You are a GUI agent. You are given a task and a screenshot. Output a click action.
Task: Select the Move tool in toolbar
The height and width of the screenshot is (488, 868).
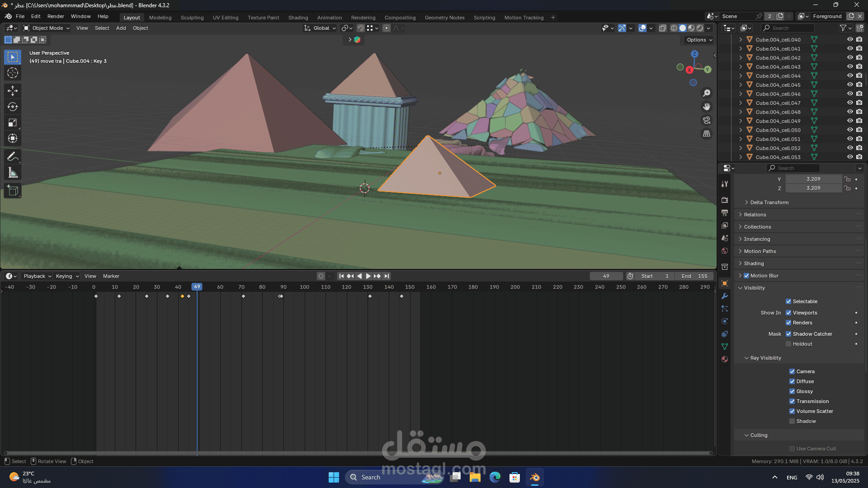point(13,91)
